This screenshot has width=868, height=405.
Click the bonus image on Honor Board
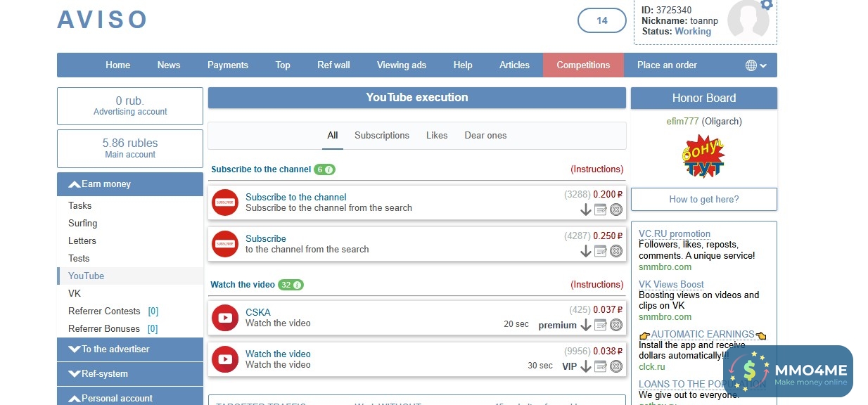[x=703, y=156]
